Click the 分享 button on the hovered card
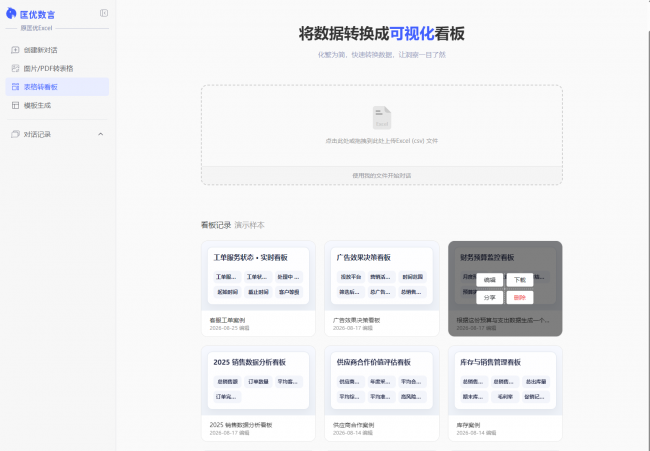Viewport: 650px width, 451px height. click(x=490, y=298)
